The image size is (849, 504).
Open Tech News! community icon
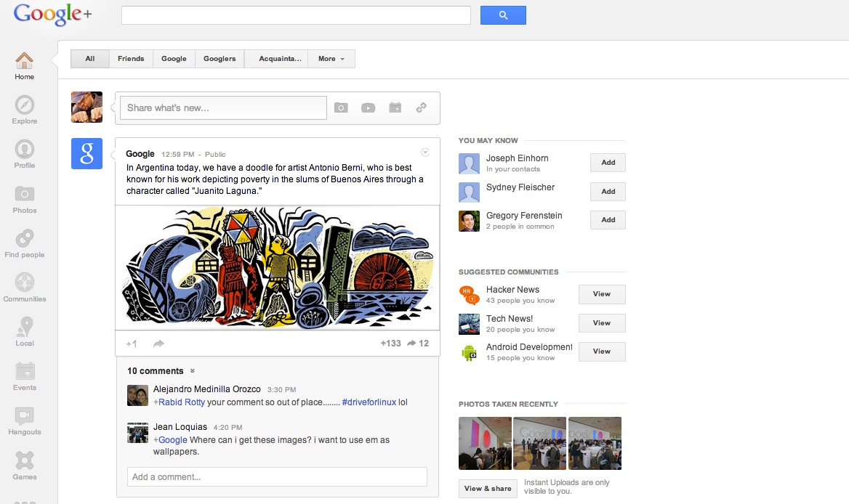coord(469,324)
